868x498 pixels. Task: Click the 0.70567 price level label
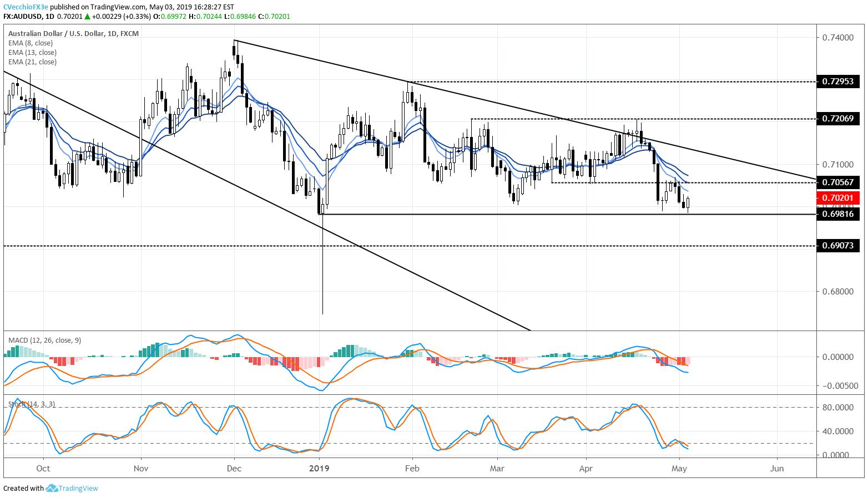tap(837, 182)
